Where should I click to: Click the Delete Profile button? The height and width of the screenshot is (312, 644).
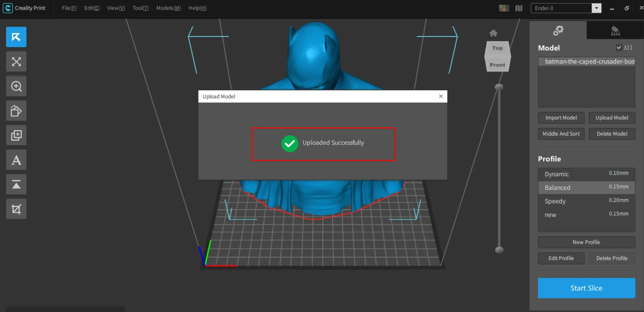612,258
